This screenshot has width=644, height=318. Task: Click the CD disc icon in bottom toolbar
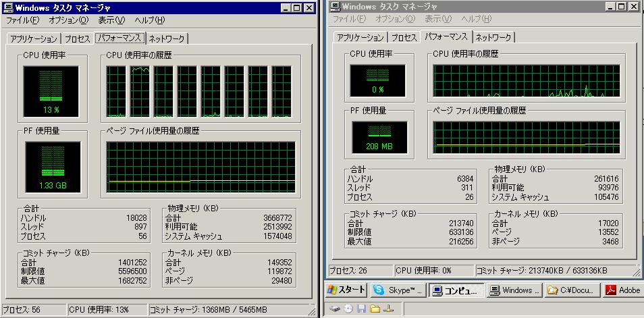coord(348,309)
